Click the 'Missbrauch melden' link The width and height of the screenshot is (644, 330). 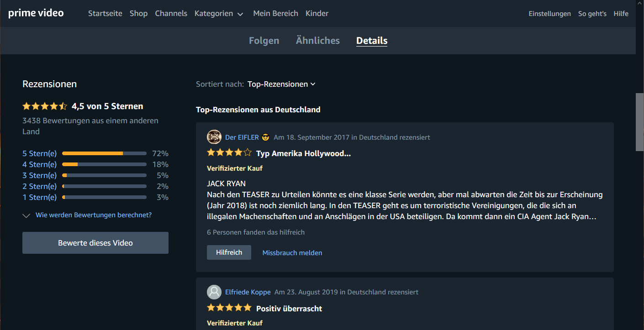point(292,253)
